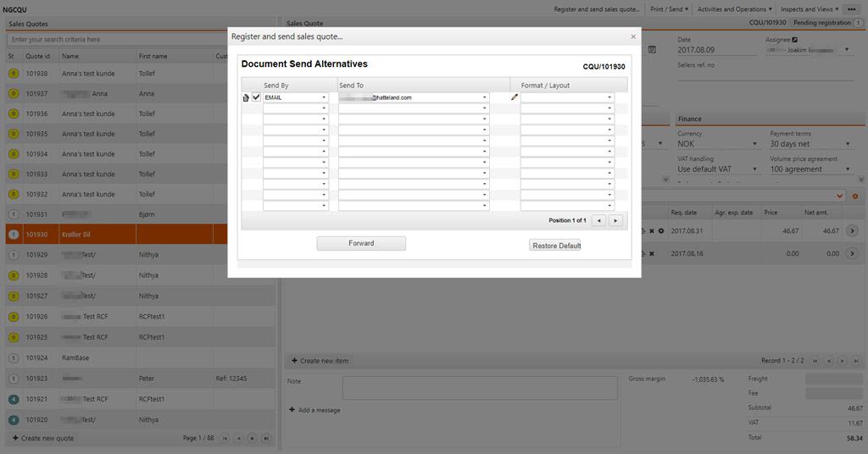Click the Restore Default button
The width and height of the screenshot is (868, 454).
[556, 246]
